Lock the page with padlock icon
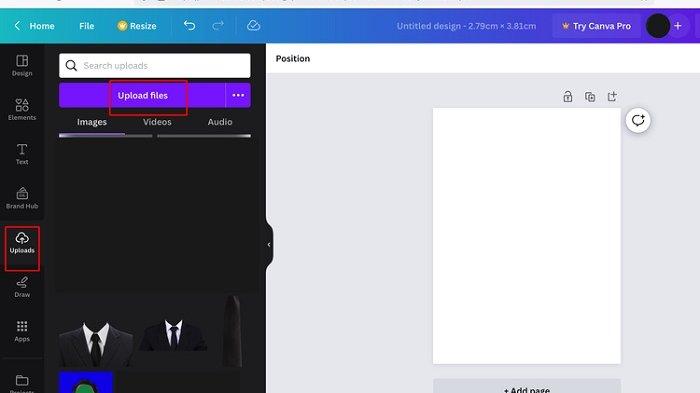Viewport: 700px width, 393px height. point(567,96)
